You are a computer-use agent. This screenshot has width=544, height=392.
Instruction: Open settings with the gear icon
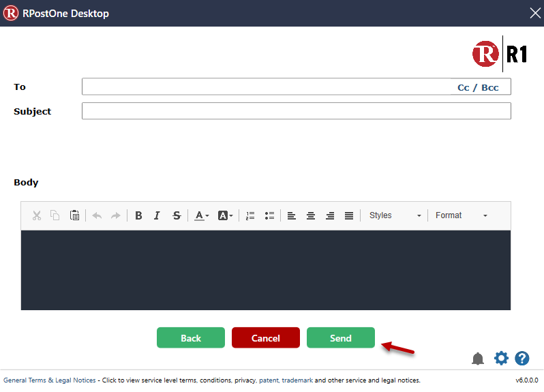tap(501, 358)
